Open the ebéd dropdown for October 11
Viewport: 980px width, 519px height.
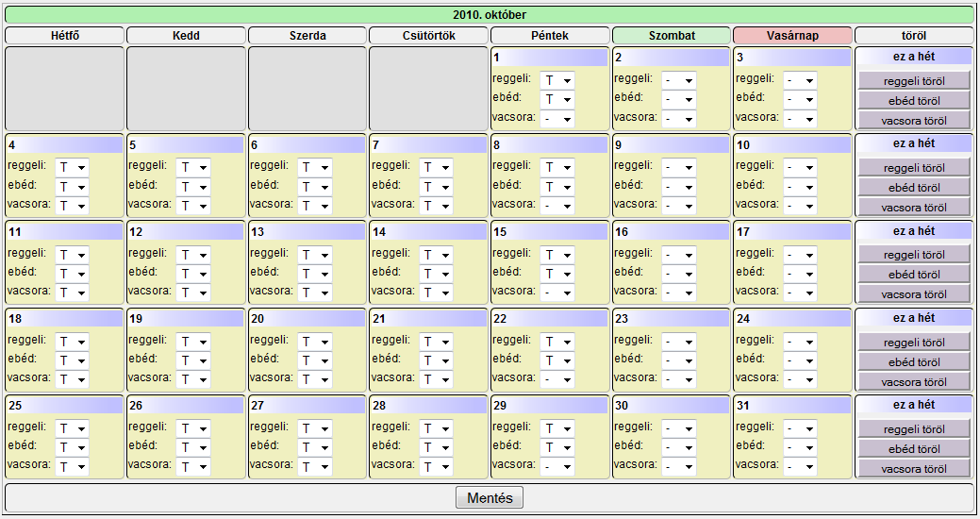72,274
